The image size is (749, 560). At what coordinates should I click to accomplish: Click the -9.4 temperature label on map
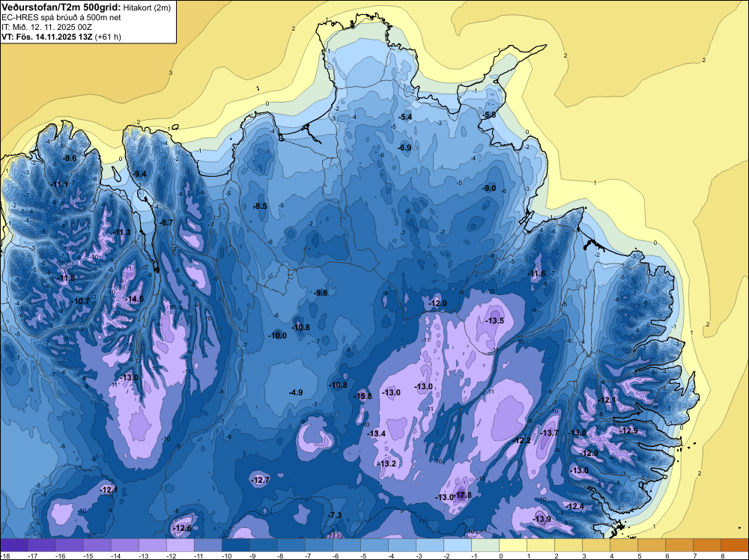pyautogui.click(x=139, y=174)
